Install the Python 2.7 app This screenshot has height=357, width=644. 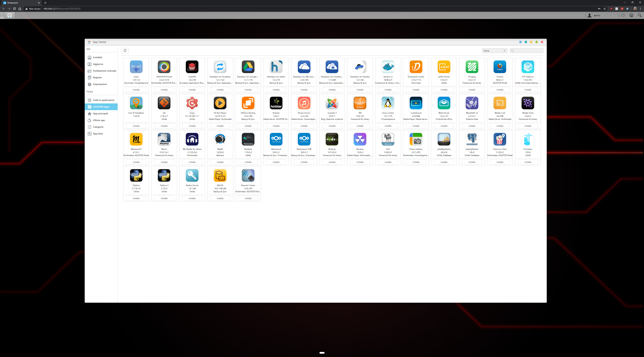136,198
